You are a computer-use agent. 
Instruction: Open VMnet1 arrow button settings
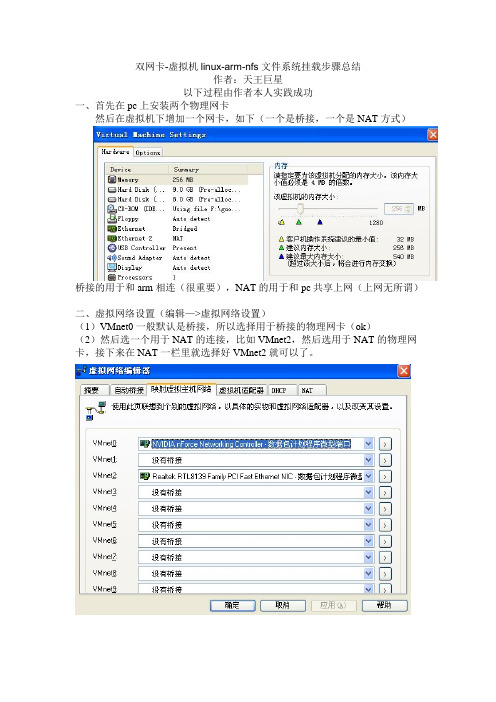coord(385,460)
